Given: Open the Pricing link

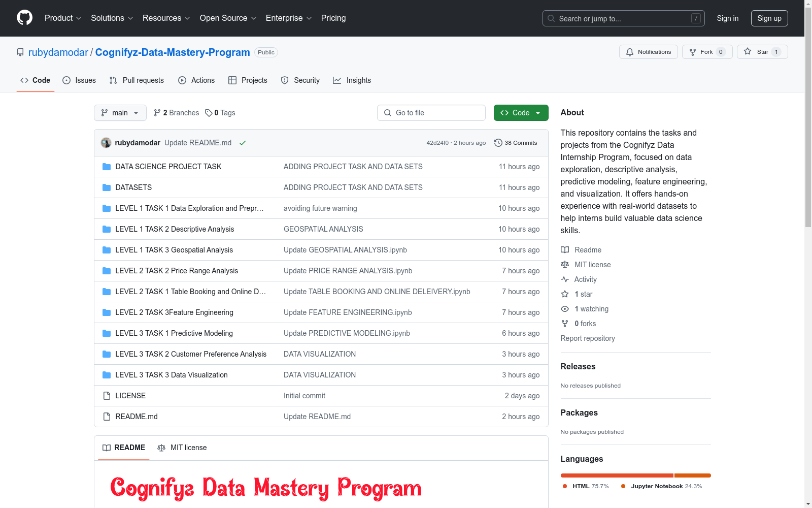Looking at the screenshot, I should pyautogui.click(x=333, y=18).
